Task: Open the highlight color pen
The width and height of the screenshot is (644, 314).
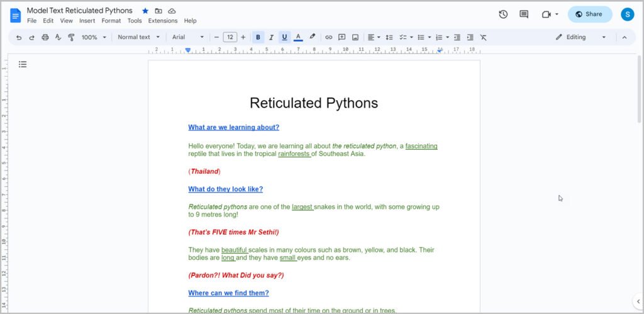Action: click(x=312, y=37)
